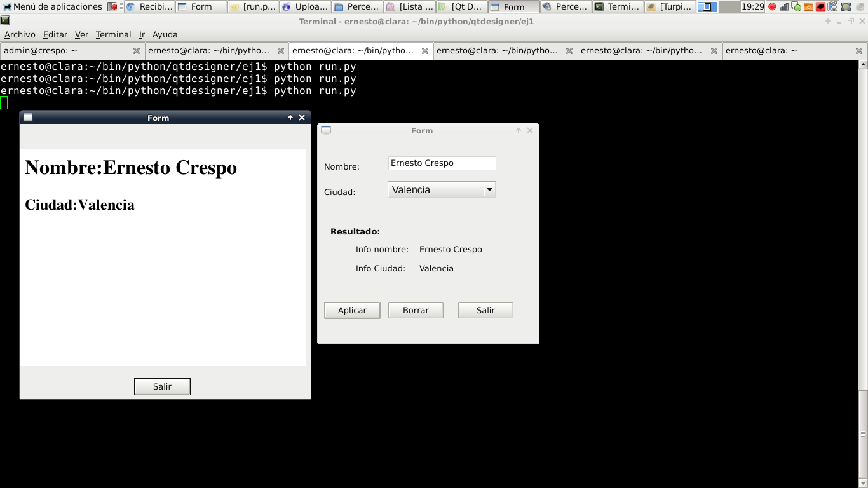
Task: Select the last ernesto@clara: ~ tab
Action: click(788, 51)
